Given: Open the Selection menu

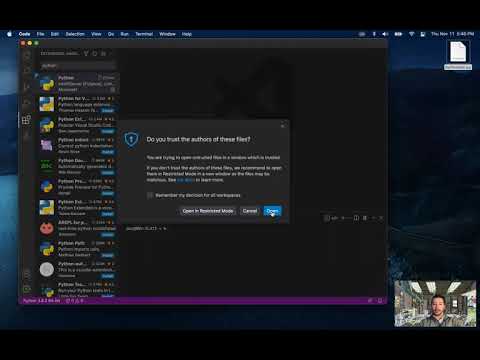Looking at the screenshot, I should click(75, 34).
